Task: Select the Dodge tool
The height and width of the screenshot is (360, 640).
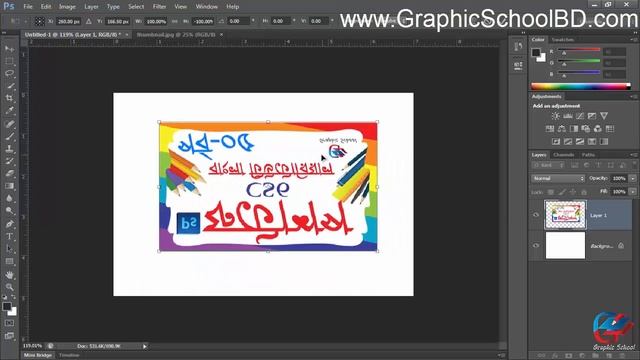Action: click(9, 211)
